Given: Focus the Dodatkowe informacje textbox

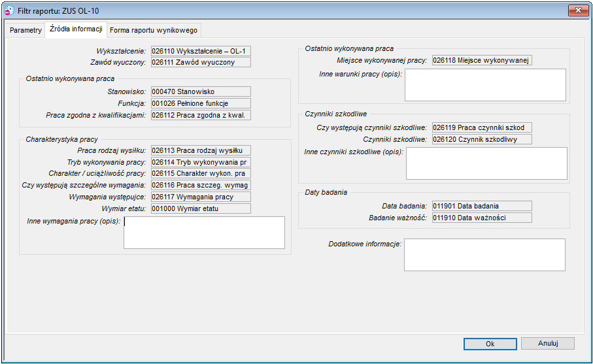Looking at the screenshot, I should tap(485, 255).
